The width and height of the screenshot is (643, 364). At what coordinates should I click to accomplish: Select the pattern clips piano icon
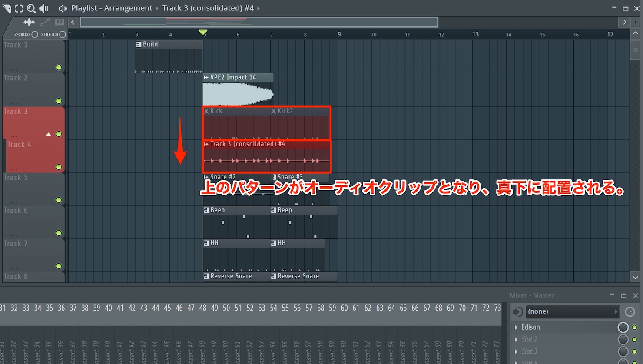click(59, 22)
